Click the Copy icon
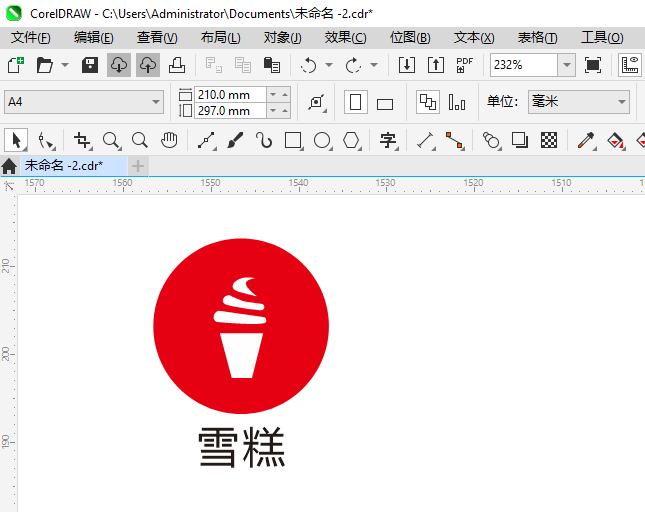This screenshot has width=645, height=512. point(243,65)
